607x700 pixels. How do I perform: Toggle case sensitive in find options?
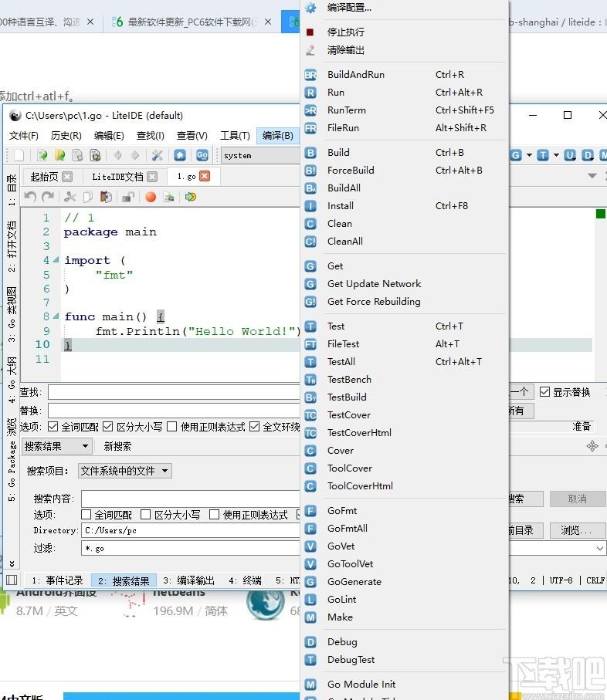[107, 427]
